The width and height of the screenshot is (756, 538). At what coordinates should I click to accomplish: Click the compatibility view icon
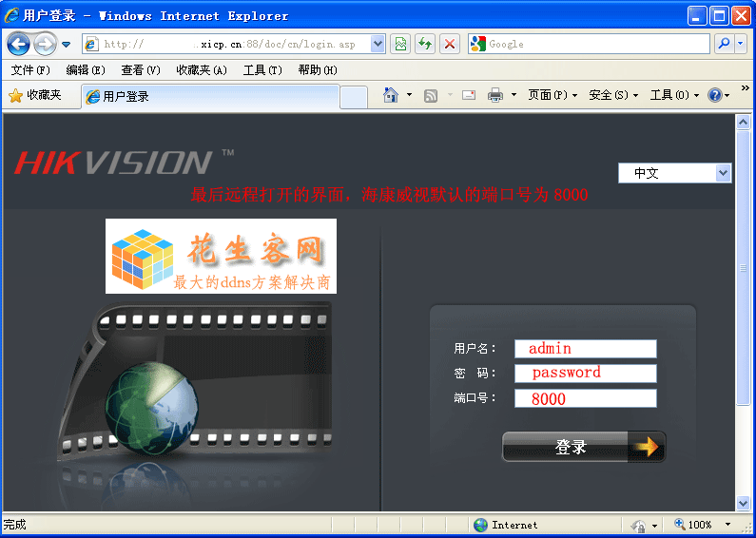(x=400, y=44)
